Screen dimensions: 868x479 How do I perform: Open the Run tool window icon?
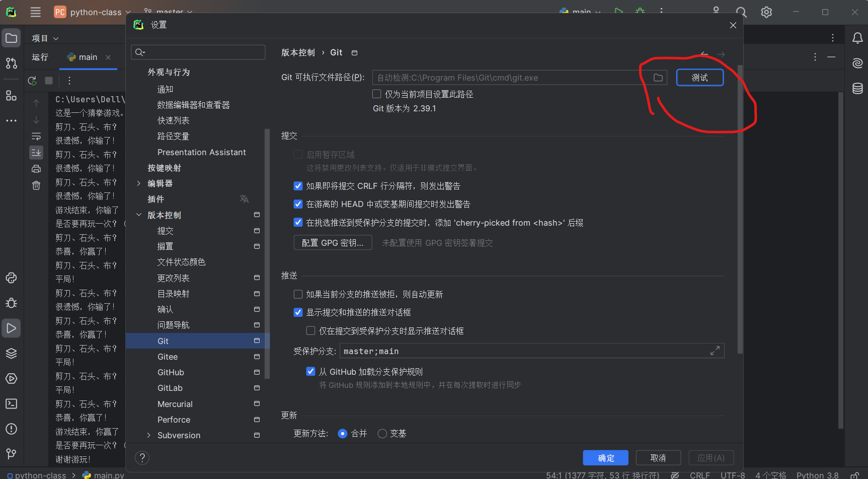point(11,328)
